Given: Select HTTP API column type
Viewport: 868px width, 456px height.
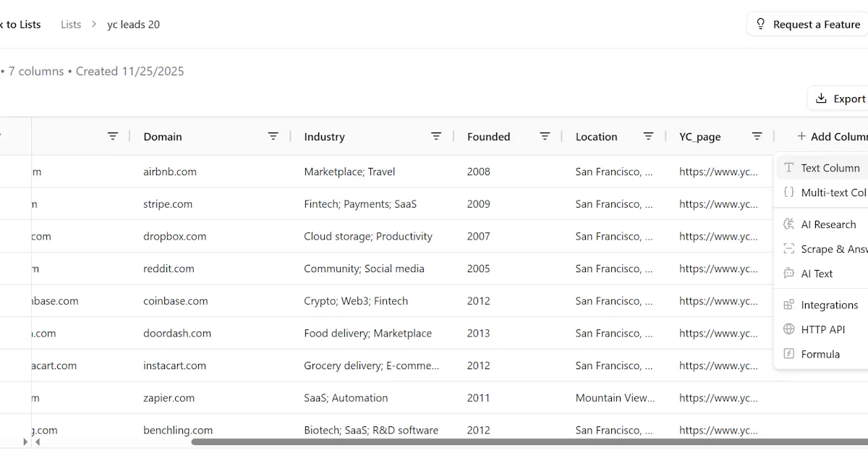Looking at the screenshot, I should click(x=822, y=329).
